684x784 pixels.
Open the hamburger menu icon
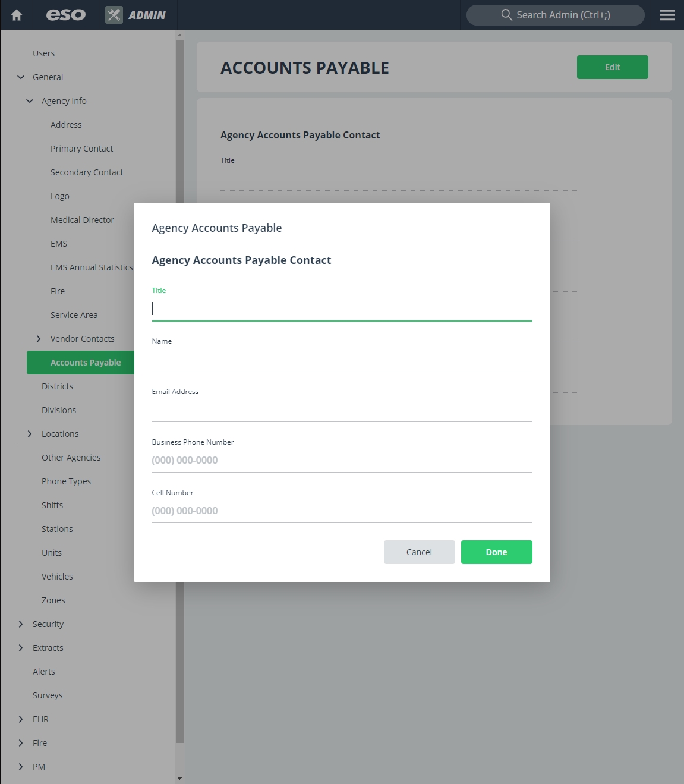(x=667, y=15)
